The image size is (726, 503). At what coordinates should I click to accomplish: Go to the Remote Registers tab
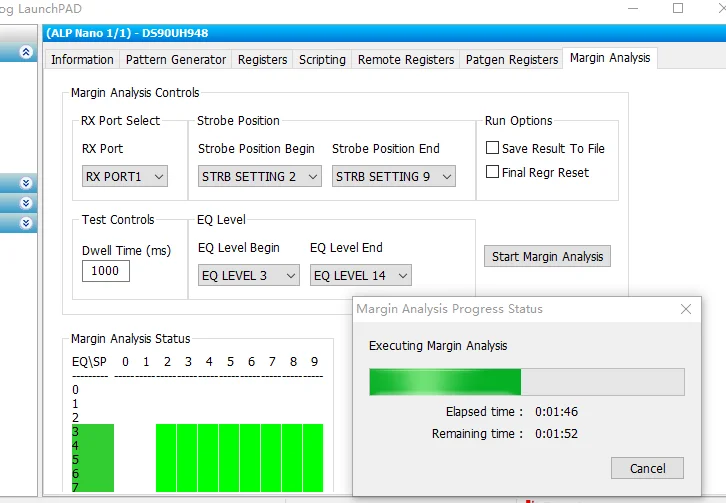406,60
